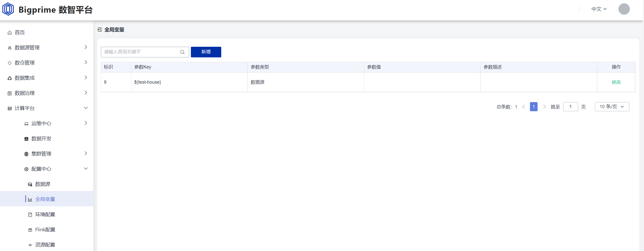Expand the 数据集成 chevron
Viewport: 644px width, 251px height.
point(86,78)
